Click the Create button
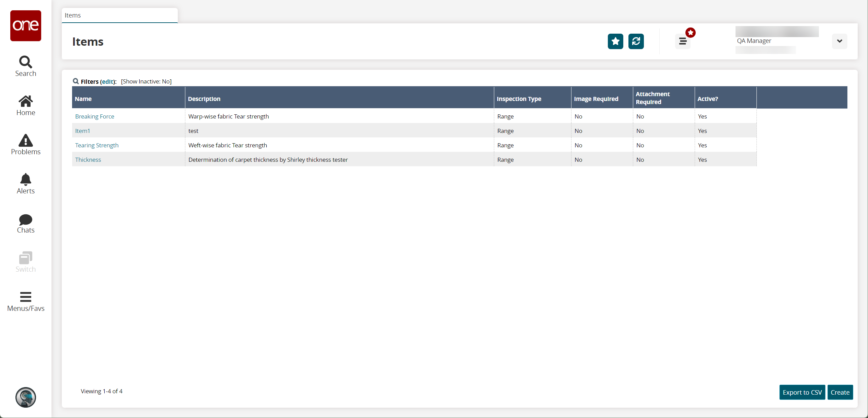868x418 pixels. (x=840, y=393)
